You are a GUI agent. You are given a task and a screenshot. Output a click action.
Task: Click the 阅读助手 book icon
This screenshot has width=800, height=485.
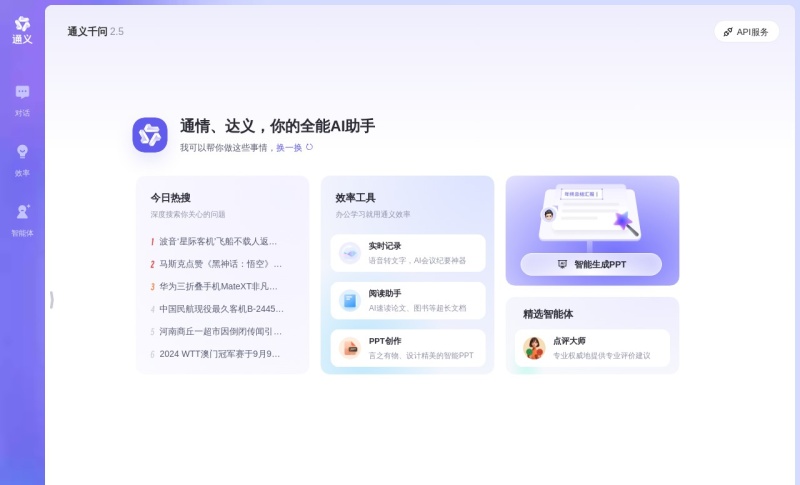pos(350,301)
